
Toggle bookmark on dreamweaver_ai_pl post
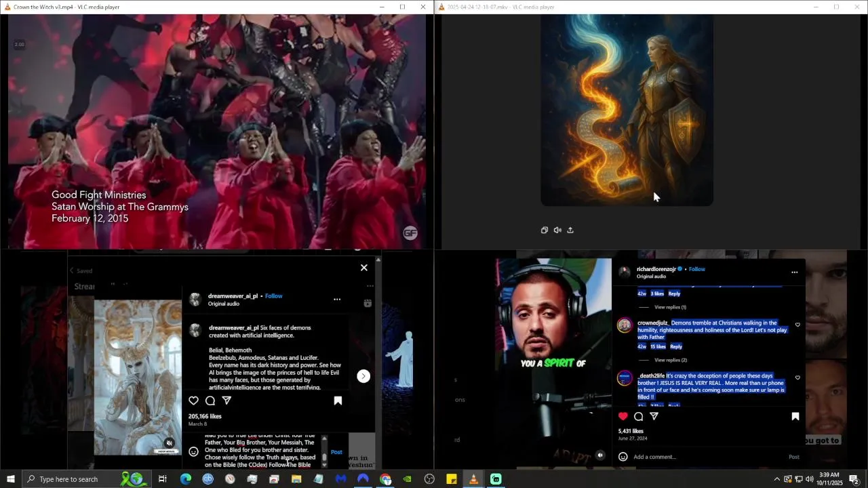tap(338, 401)
